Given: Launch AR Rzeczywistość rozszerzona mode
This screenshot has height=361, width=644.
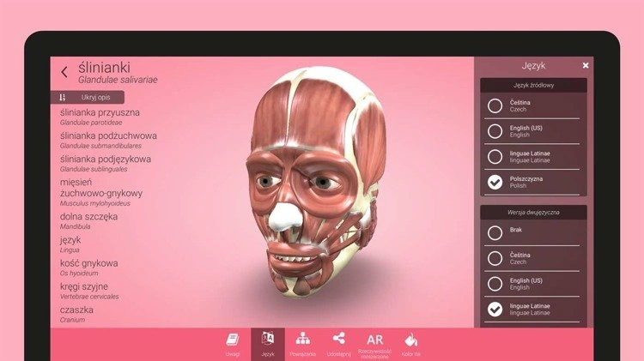Looking at the screenshot, I should coord(374,341).
